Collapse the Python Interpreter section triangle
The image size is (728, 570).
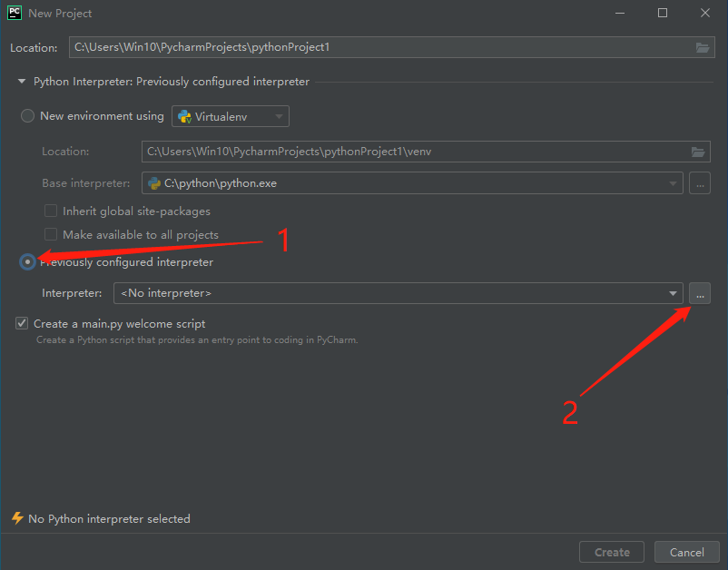[x=22, y=81]
